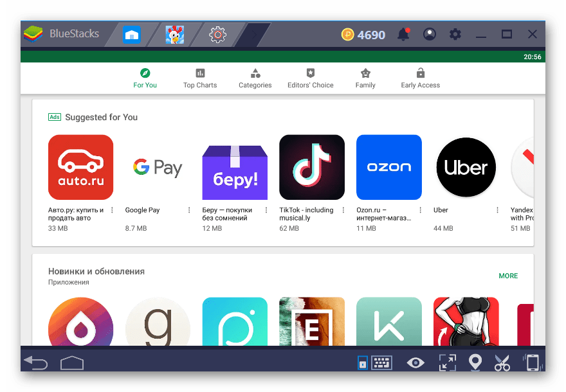Open the Google Pay app icon
566x392 pixels.
pyautogui.click(x=158, y=167)
